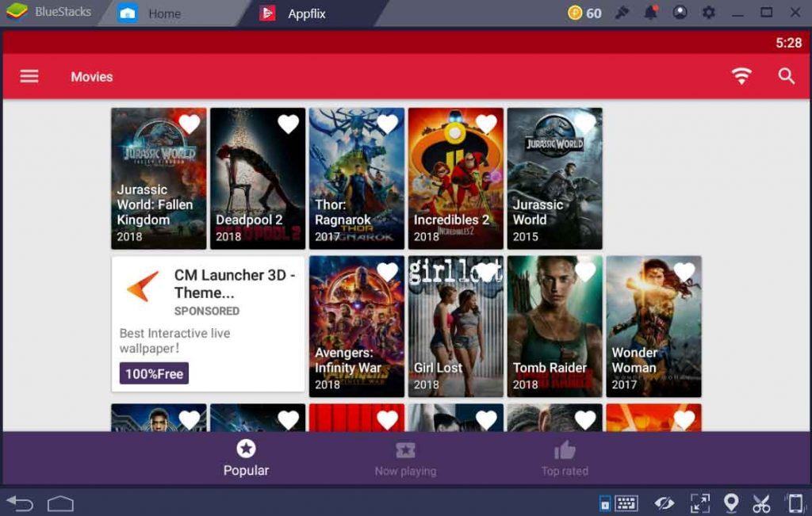Click the BlueStacks coin balance 60
The image size is (812, 516).
[584, 13]
